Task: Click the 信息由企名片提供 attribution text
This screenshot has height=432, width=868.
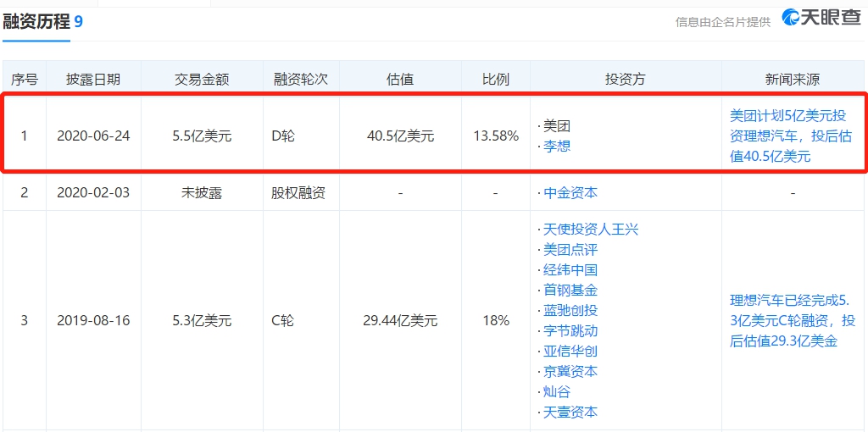Action: coord(723,22)
